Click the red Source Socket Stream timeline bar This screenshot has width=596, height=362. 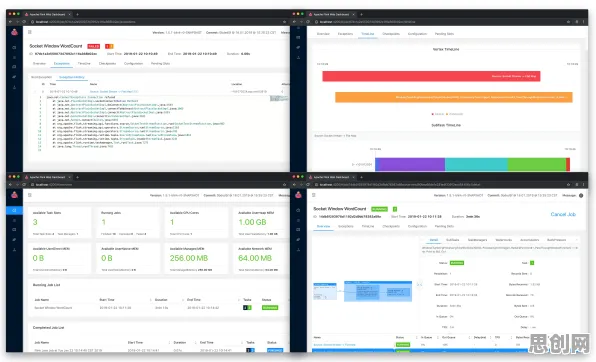431,76
